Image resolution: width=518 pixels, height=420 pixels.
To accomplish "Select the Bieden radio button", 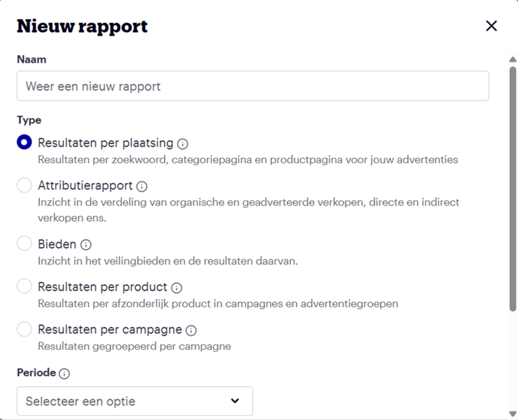I will pyautogui.click(x=24, y=244).
